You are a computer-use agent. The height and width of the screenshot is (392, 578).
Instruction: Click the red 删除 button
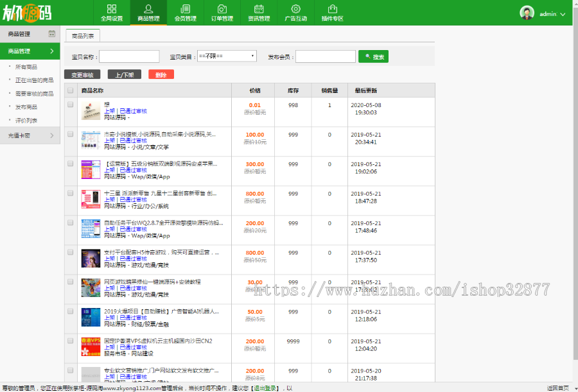coord(161,74)
